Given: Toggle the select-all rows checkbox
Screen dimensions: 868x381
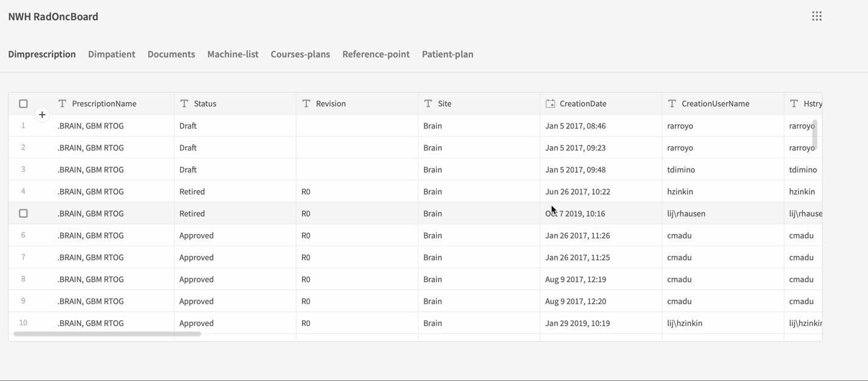Looking at the screenshot, I should click(23, 104).
